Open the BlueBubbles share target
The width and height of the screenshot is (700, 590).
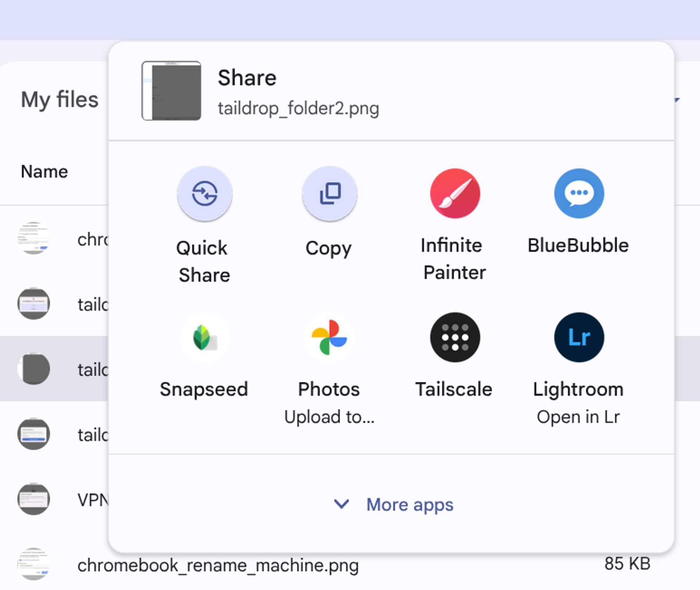point(579,194)
